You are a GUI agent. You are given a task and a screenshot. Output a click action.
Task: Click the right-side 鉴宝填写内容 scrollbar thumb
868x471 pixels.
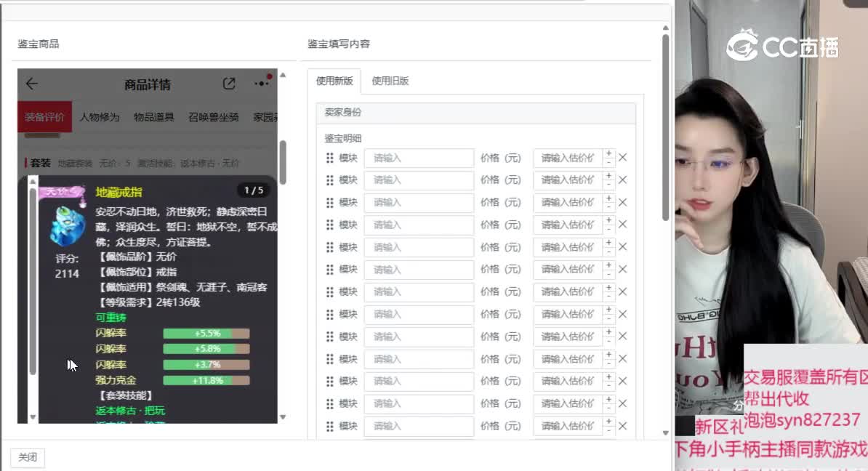pos(665,128)
